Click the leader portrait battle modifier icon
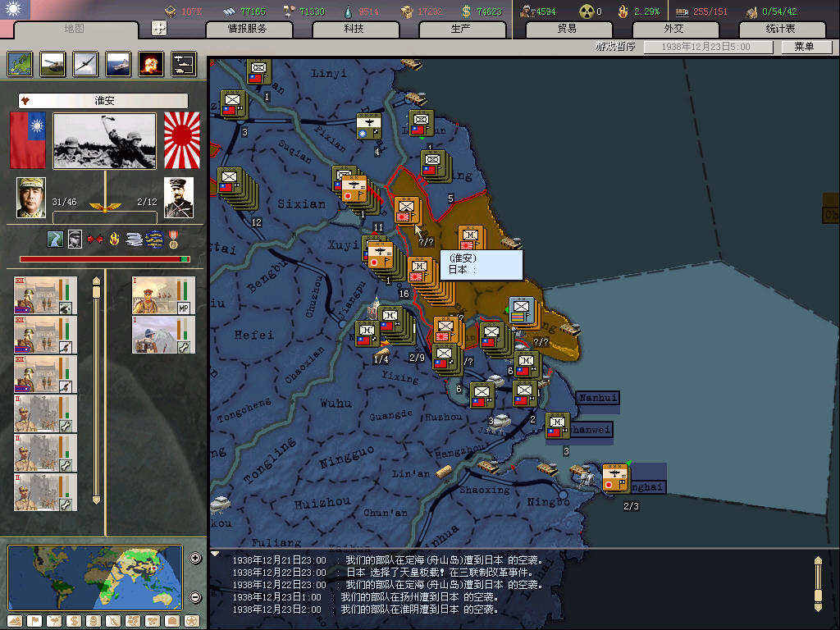The height and width of the screenshot is (630, 840). [x=75, y=239]
